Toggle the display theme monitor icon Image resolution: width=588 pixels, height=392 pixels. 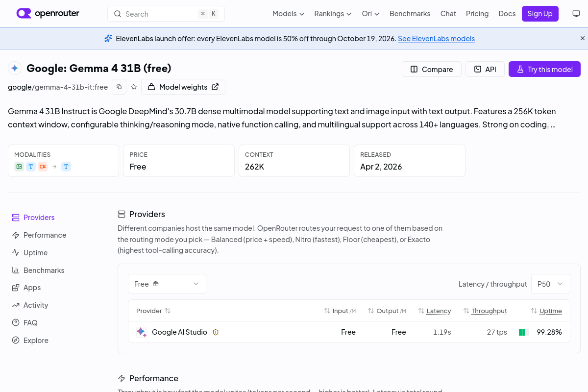point(576,14)
